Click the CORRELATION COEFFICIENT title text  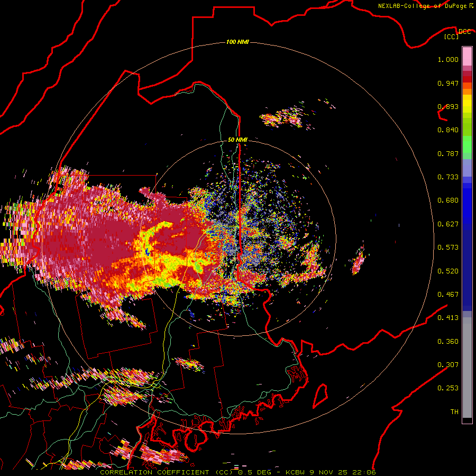pyautogui.click(x=157, y=472)
